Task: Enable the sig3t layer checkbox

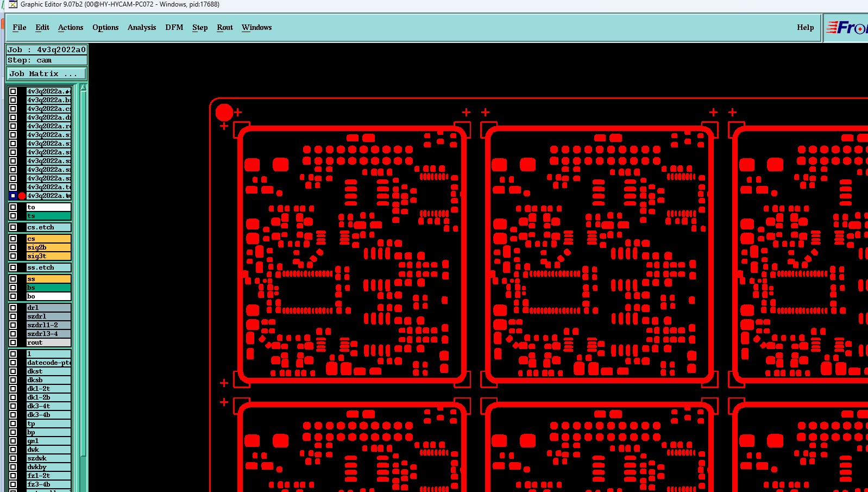Action: [13, 256]
